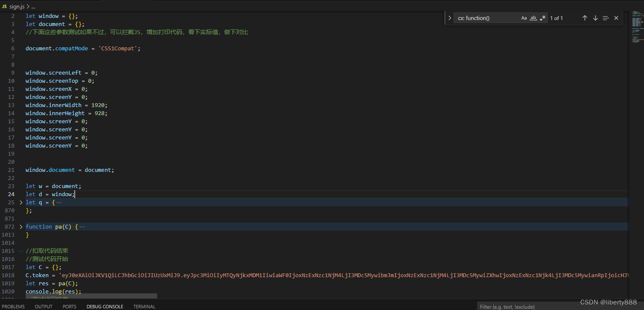Image resolution: width=644 pixels, height=310 pixels.
Task: Close the find widget
Action: 616,18
